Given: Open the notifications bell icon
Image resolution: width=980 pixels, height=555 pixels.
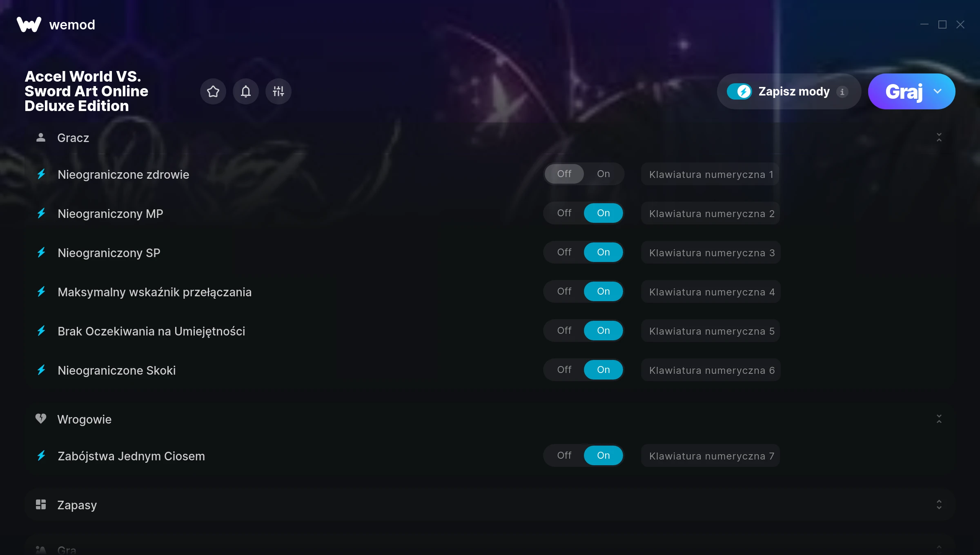Looking at the screenshot, I should point(246,91).
